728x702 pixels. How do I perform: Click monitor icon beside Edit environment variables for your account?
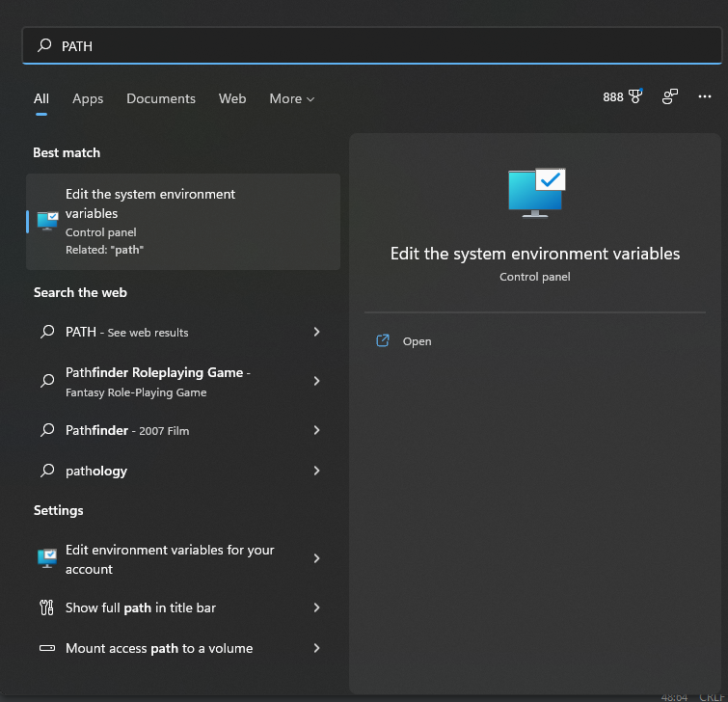(47, 558)
